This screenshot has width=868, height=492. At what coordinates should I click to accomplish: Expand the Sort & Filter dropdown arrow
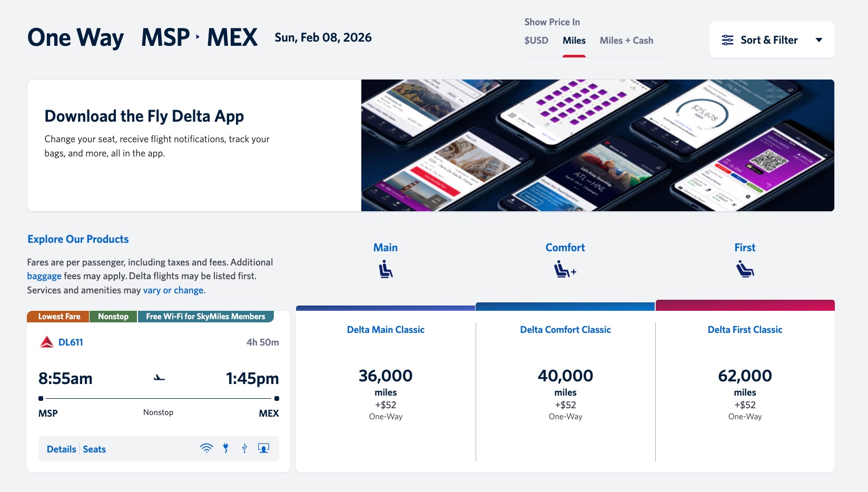click(x=818, y=40)
